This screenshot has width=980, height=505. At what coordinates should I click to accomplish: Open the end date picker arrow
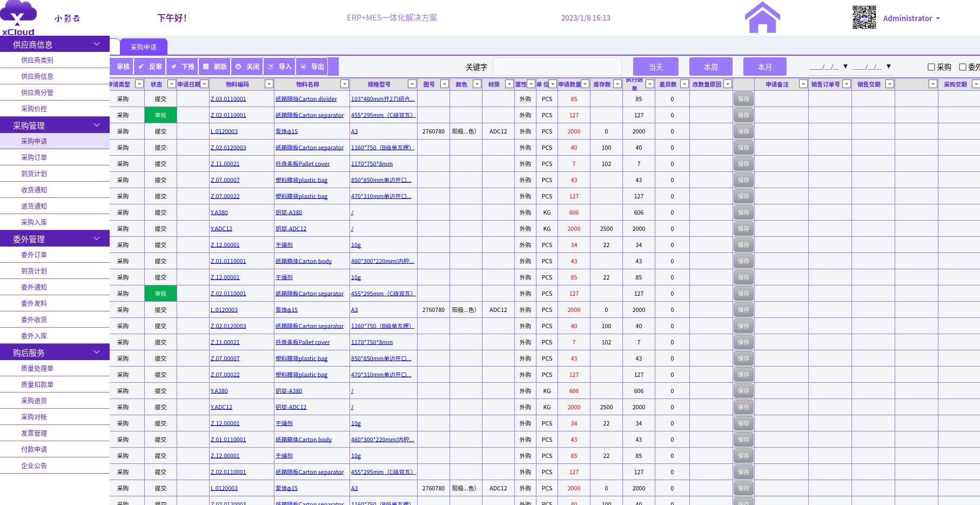tap(889, 67)
